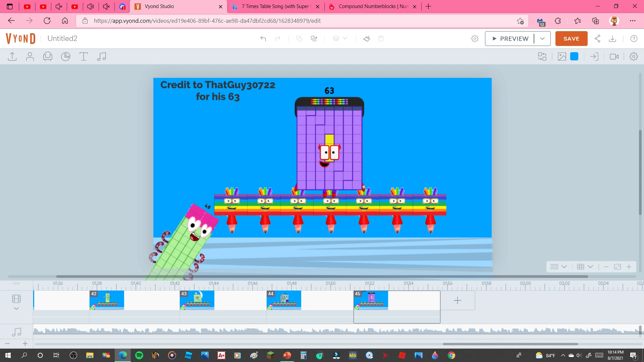
Task: Open the Text tool icon
Action: pos(84,57)
